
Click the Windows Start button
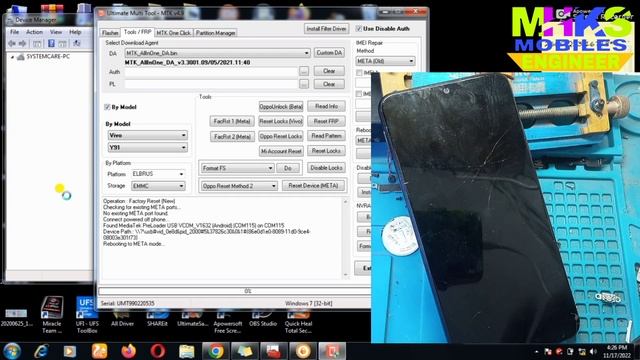pos(11,351)
